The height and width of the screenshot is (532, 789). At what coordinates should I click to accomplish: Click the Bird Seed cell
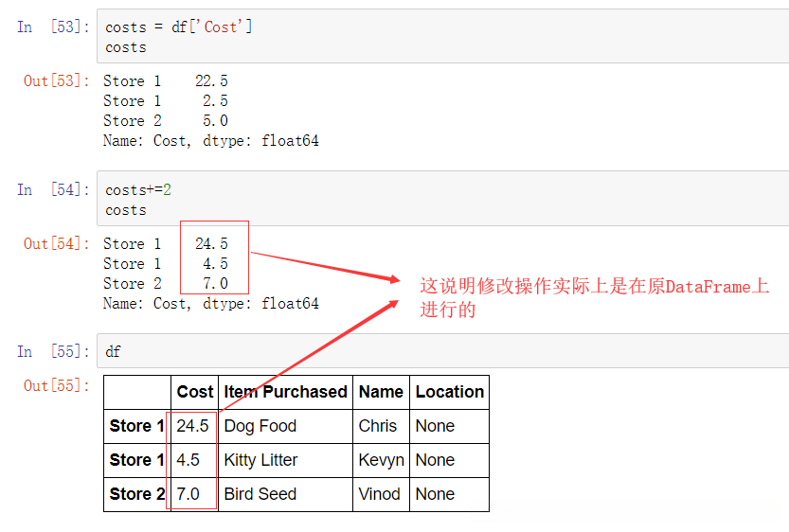pyautogui.click(x=285, y=494)
